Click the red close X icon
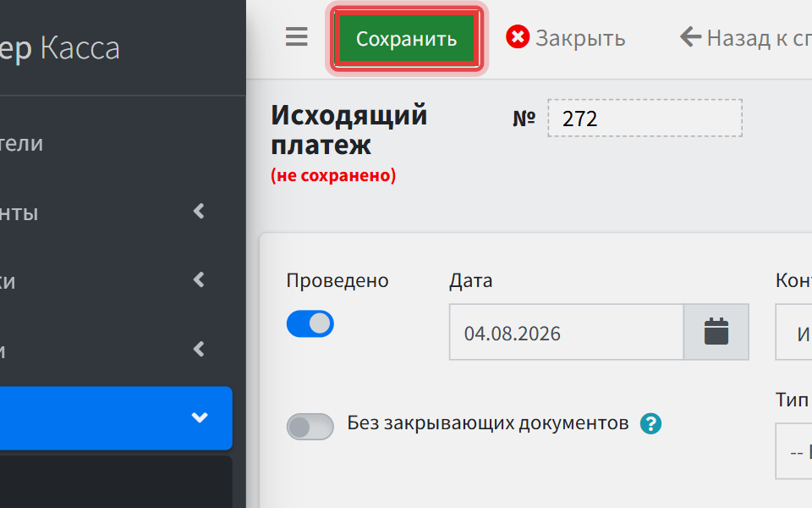The width and height of the screenshot is (812, 508). tap(518, 36)
